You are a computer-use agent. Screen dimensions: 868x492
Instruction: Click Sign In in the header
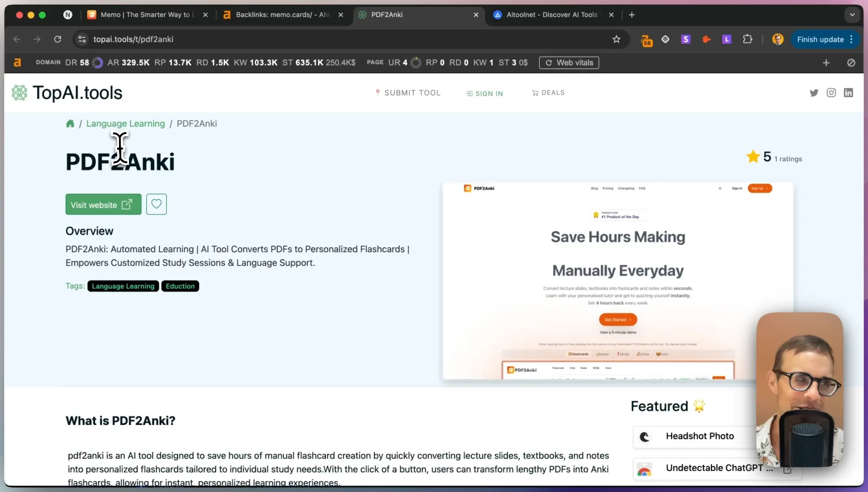click(x=484, y=93)
